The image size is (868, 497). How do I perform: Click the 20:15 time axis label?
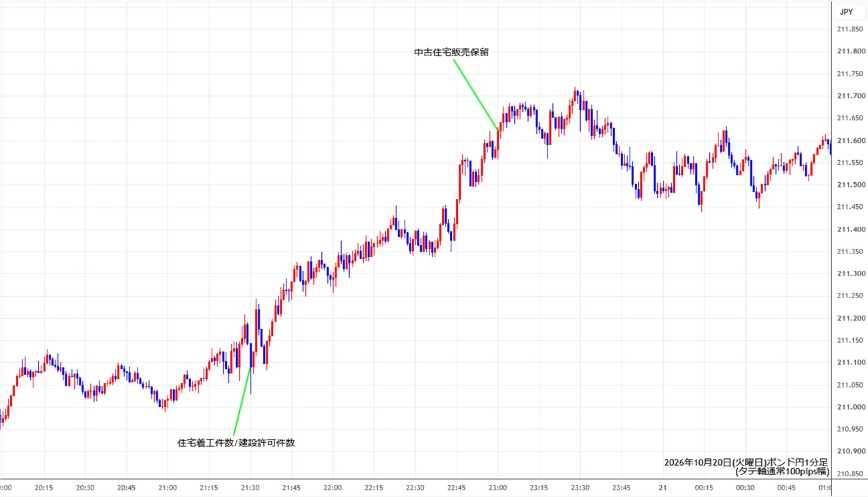pyautogui.click(x=44, y=488)
